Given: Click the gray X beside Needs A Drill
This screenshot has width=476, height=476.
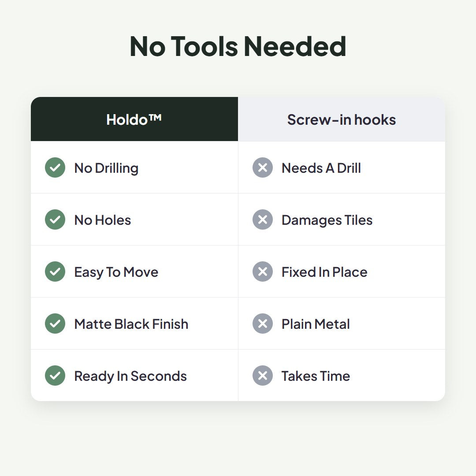Looking at the screenshot, I should point(263,167).
